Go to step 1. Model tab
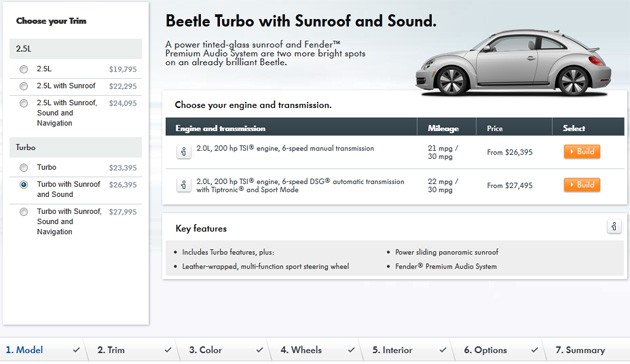This screenshot has width=630, height=364. pos(42,350)
